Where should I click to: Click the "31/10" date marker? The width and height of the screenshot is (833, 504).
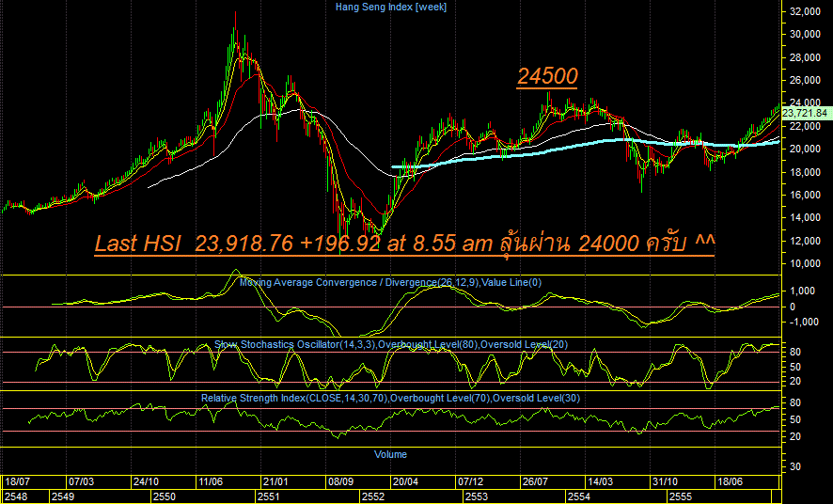click(x=665, y=481)
